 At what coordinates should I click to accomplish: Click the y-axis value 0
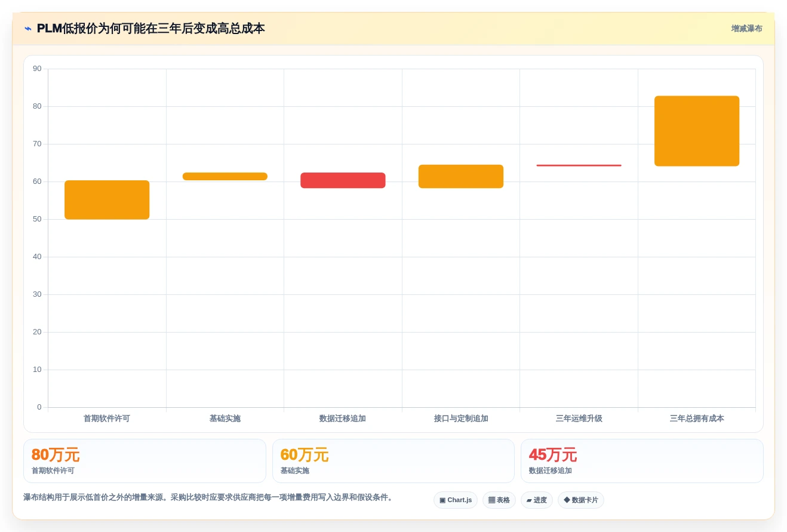tap(39, 407)
